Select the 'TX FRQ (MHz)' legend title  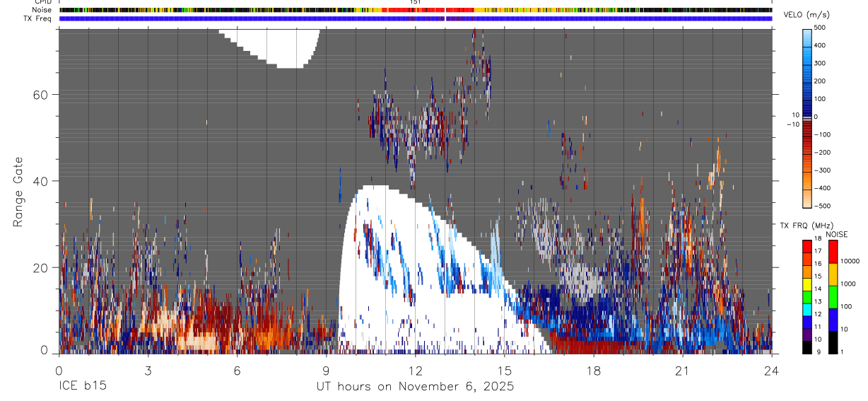[x=809, y=225]
